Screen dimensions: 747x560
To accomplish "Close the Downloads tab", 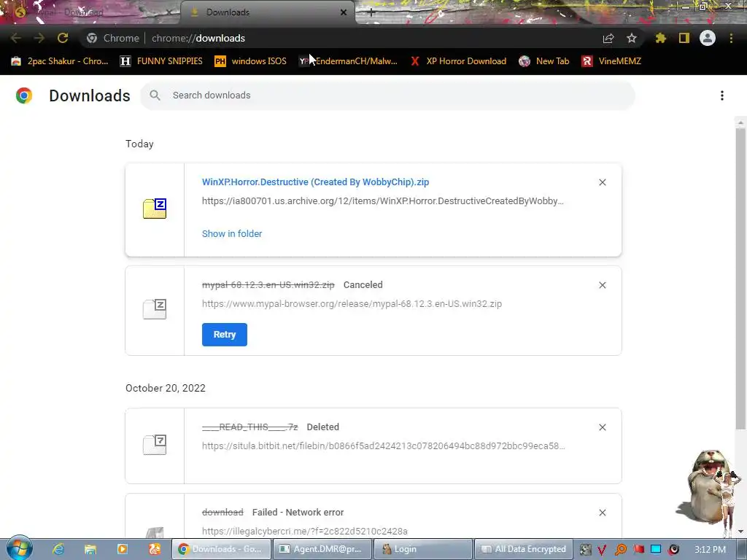I will click(344, 12).
